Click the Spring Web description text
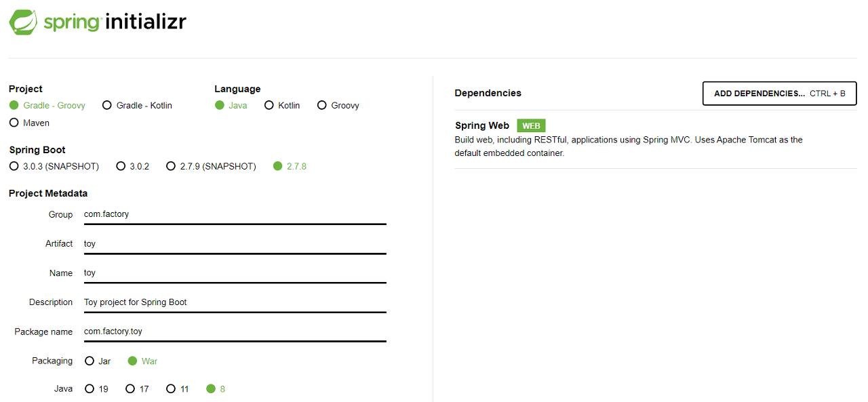 point(629,146)
